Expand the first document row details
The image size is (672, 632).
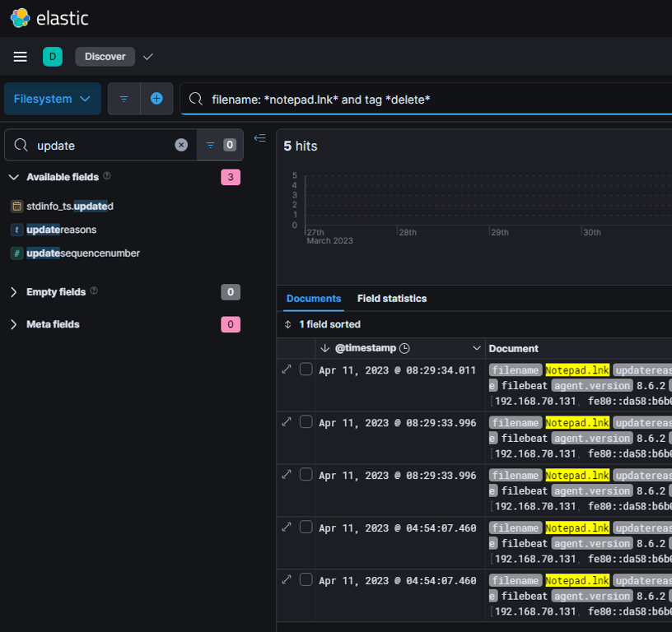(x=287, y=369)
